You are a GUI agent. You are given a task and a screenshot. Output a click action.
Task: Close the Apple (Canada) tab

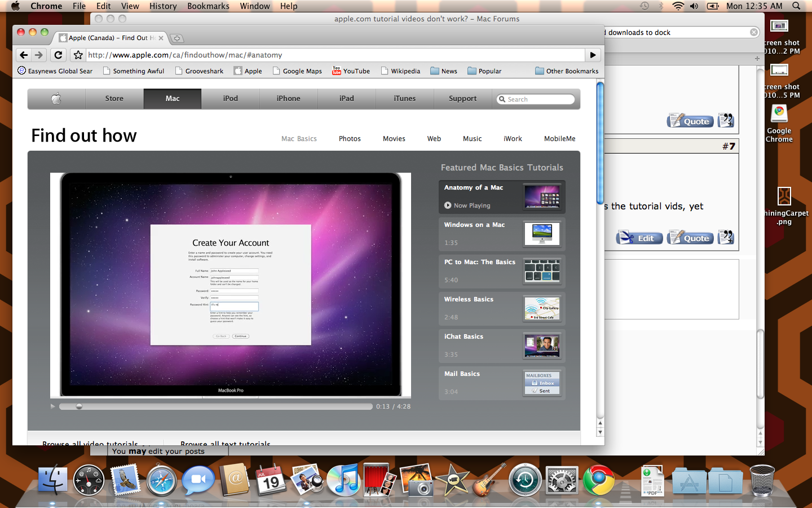coord(161,38)
